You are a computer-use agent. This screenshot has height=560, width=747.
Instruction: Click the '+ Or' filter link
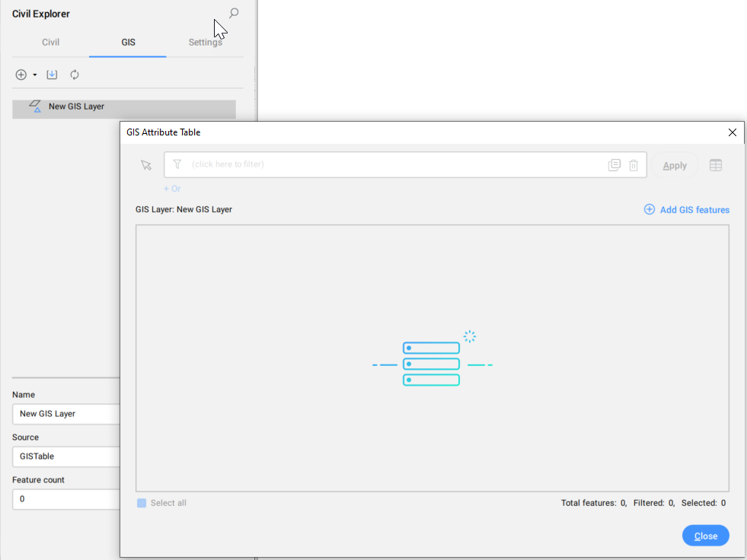click(x=172, y=189)
